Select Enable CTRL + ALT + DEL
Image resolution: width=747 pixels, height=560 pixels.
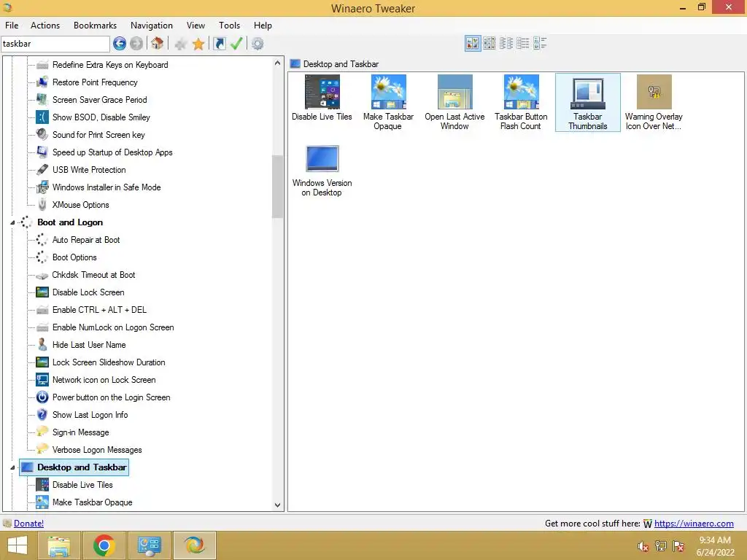tap(99, 310)
